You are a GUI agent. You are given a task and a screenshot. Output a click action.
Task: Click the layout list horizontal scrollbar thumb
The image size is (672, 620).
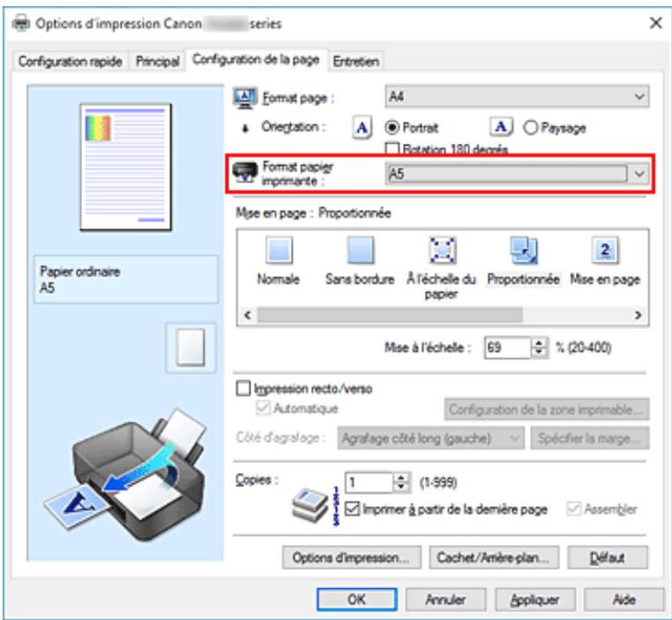tap(390, 315)
